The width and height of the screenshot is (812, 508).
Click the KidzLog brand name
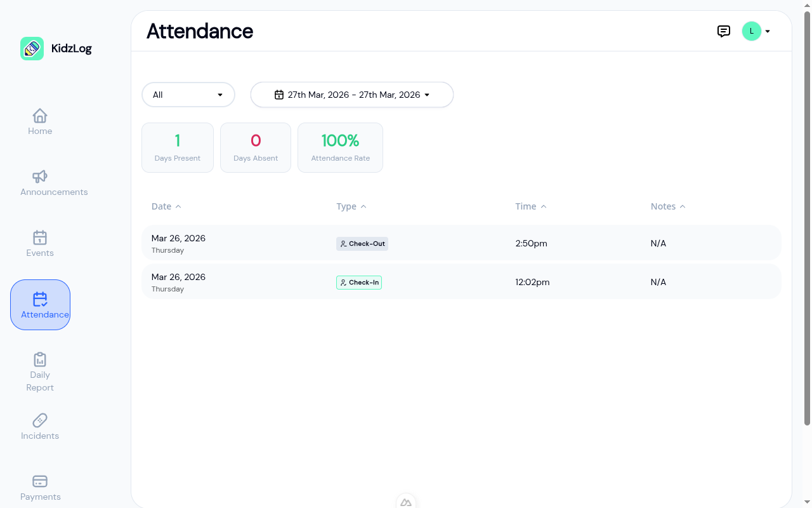tap(72, 48)
